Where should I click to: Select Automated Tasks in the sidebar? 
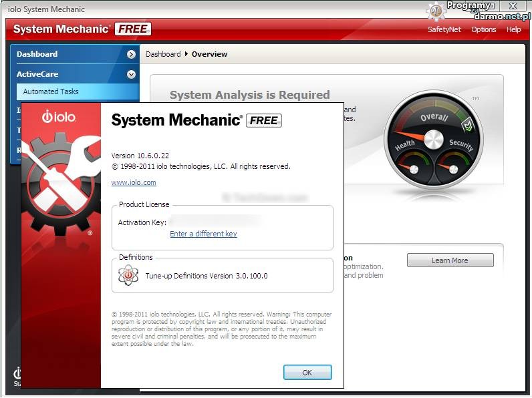51,91
